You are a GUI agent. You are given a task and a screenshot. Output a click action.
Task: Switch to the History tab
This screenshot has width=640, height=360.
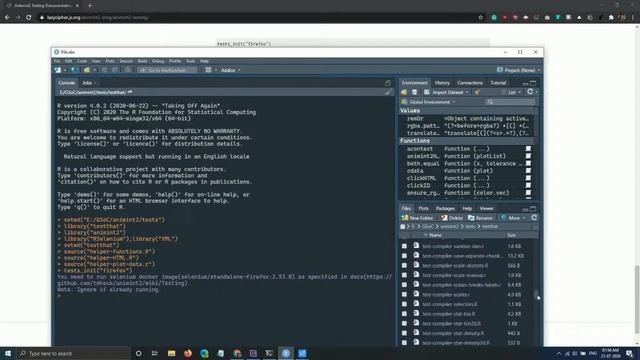point(442,83)
